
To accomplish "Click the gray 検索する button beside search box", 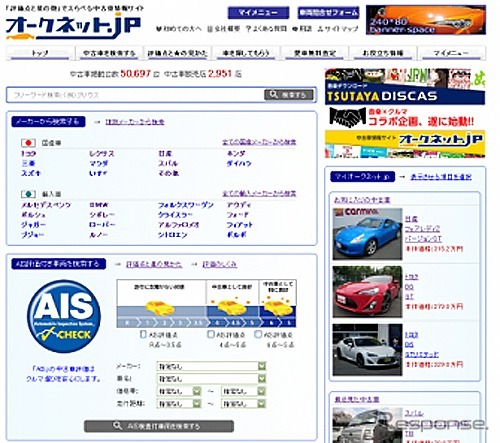I will (x=289, y=95).
